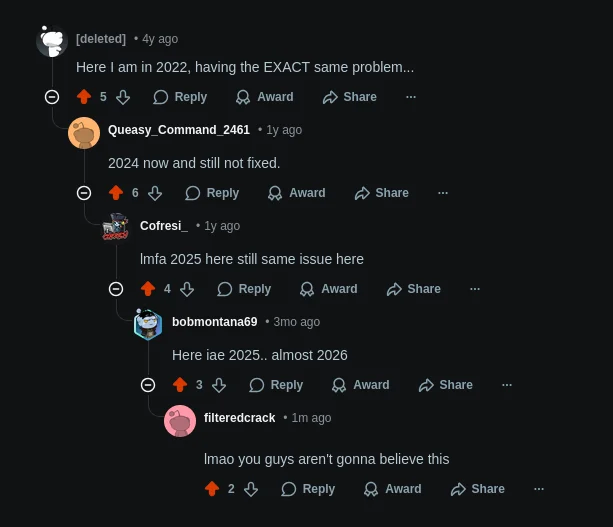Image resolution: width=613 pixels, height=527 pixels.
Task: Open the Queasy_Command_2461 profile link
Action: point(179,130)
